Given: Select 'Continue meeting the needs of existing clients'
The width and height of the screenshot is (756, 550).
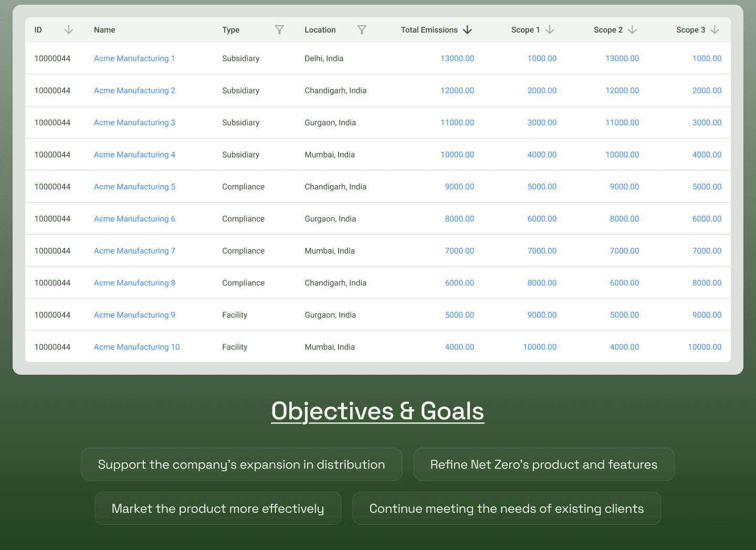Looking at the screenshot, I should (x=507, y=509).
